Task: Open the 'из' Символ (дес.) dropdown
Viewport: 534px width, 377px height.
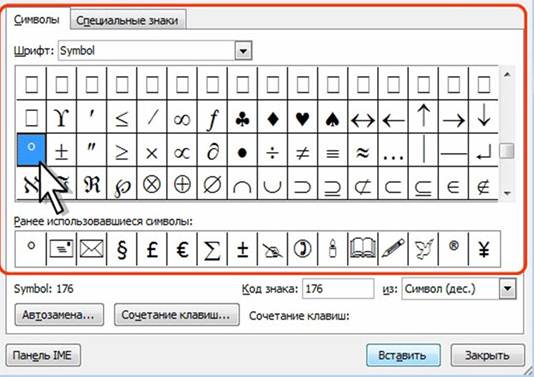Action: pyautogui.click(x=507, y=289)
